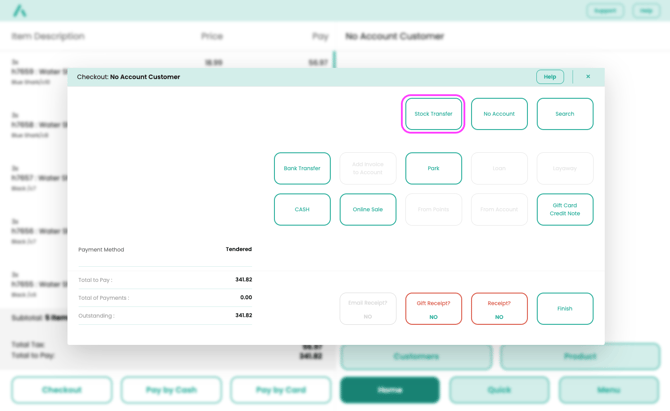Screen dimensions: 670x411
Task: Close the checkout dialog with X
Action: (588, 77)
